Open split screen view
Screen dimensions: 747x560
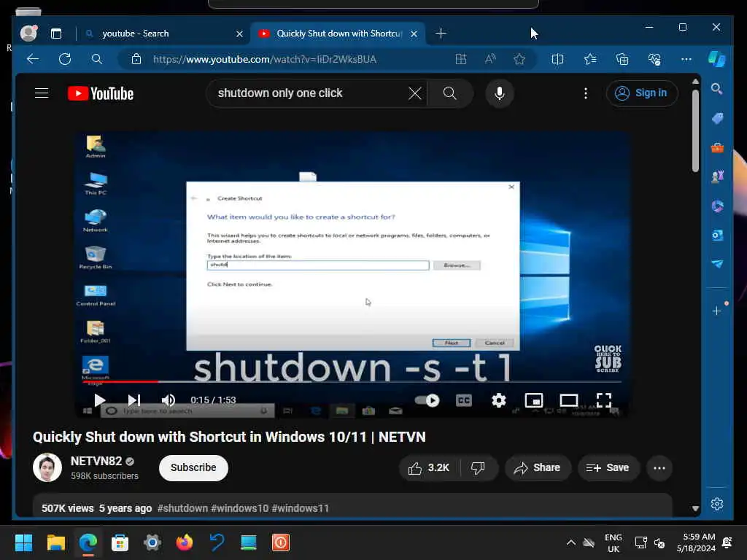[x=557, y=59]
